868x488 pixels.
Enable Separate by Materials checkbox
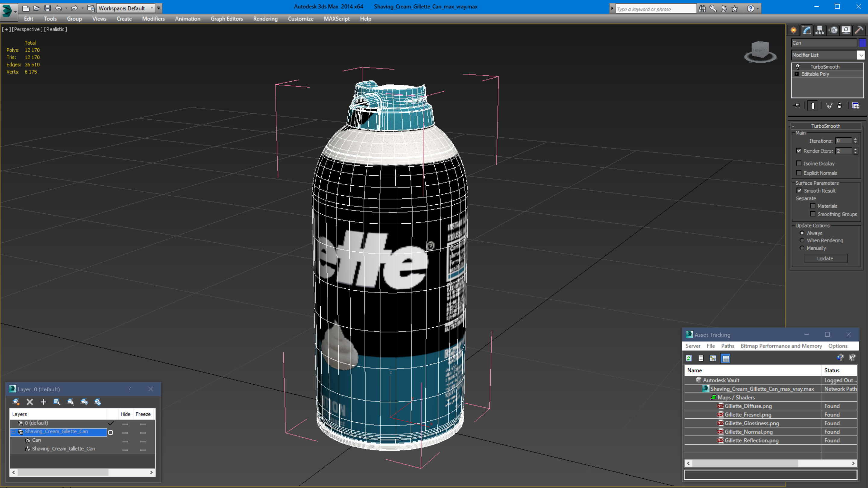(x=813, y=206)
